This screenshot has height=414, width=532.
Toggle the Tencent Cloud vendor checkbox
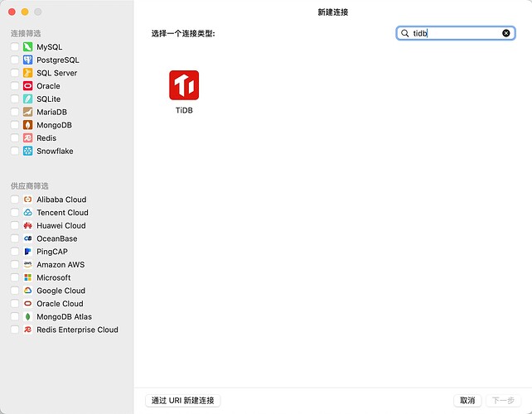[x=15, y=213]
